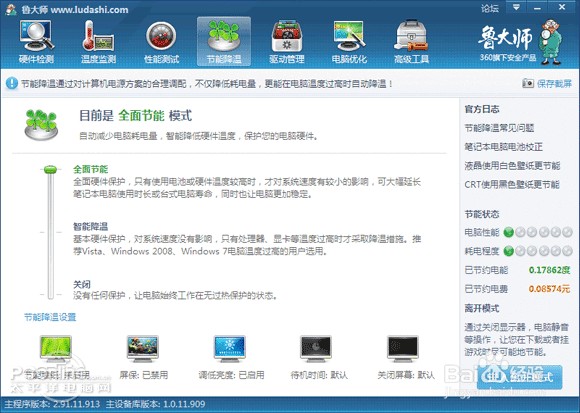Click the slider tick beside 关闭
580x413 pixels.
51,295
